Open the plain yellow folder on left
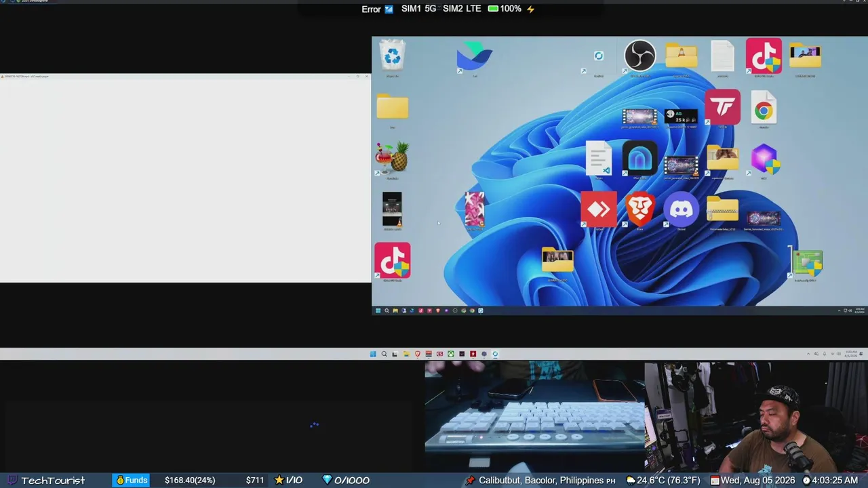The image size is (868, 488). (x=393, y=107)
